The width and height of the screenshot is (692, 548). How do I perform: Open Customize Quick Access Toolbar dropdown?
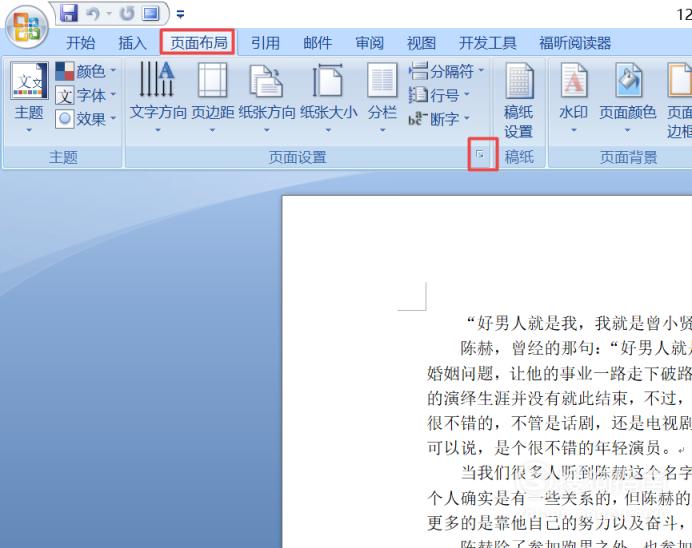pos(180,15)
